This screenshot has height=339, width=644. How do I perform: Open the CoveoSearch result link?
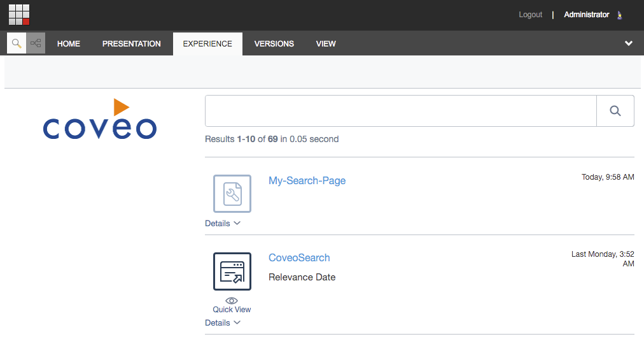coord(299,258)
